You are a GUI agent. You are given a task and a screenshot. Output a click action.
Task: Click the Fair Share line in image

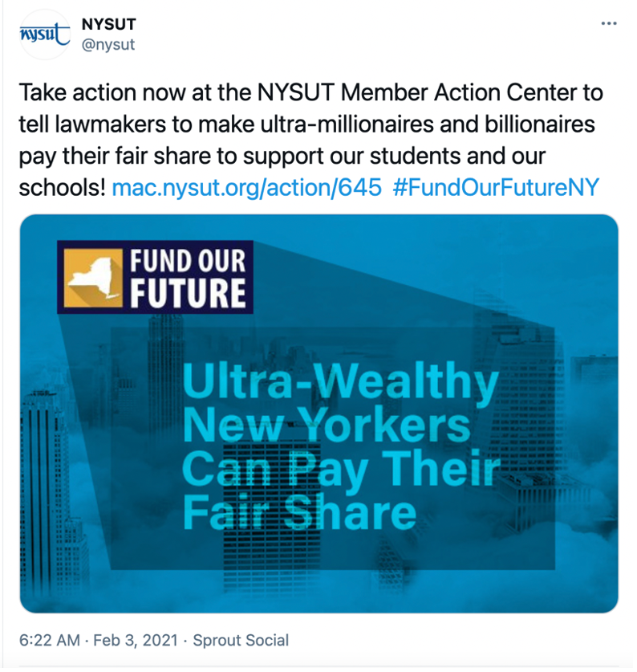(299, 513)
